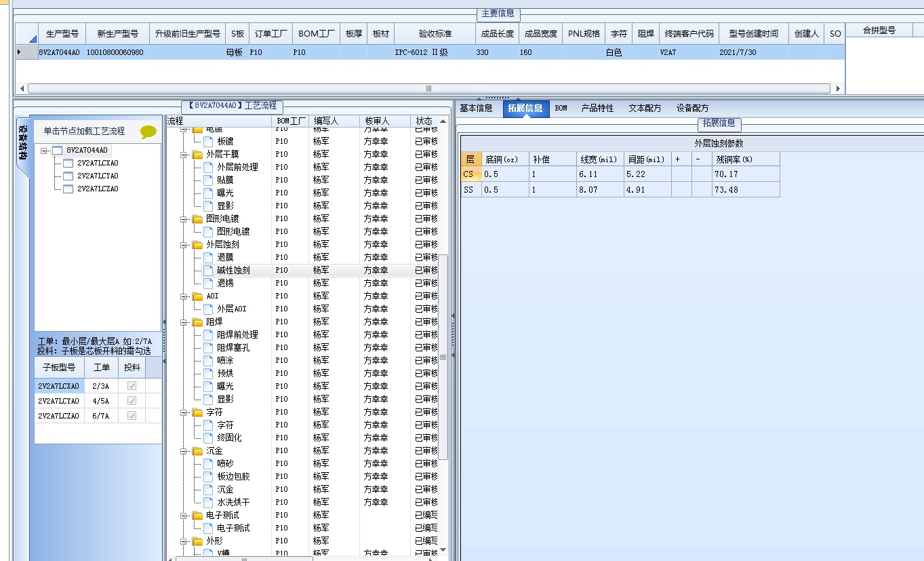Click the 残铜率(%) column header

(746, 159)
